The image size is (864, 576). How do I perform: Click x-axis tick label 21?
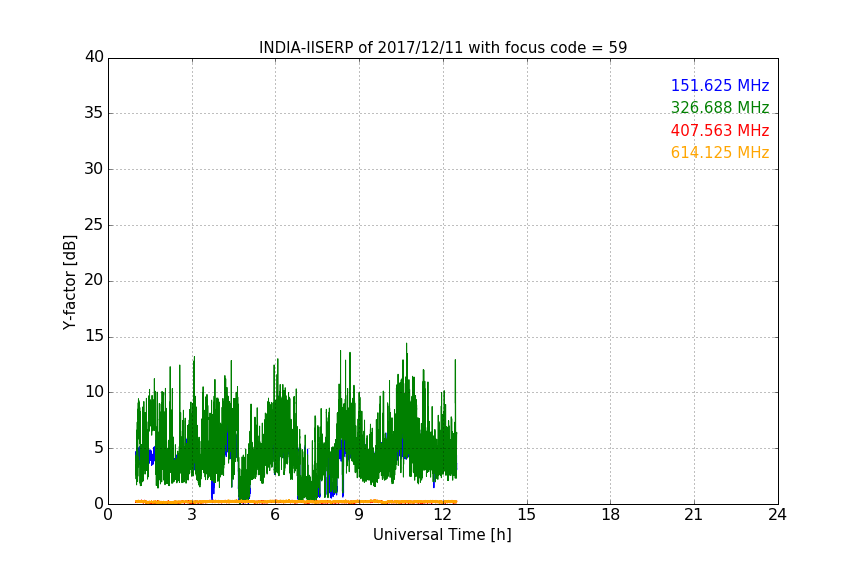click(694, 515)
